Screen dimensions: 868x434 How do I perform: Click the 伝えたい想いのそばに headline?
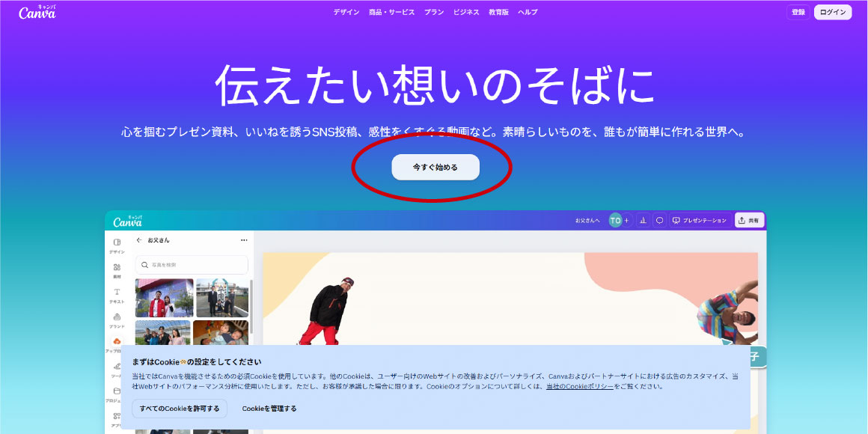[435, 85]
